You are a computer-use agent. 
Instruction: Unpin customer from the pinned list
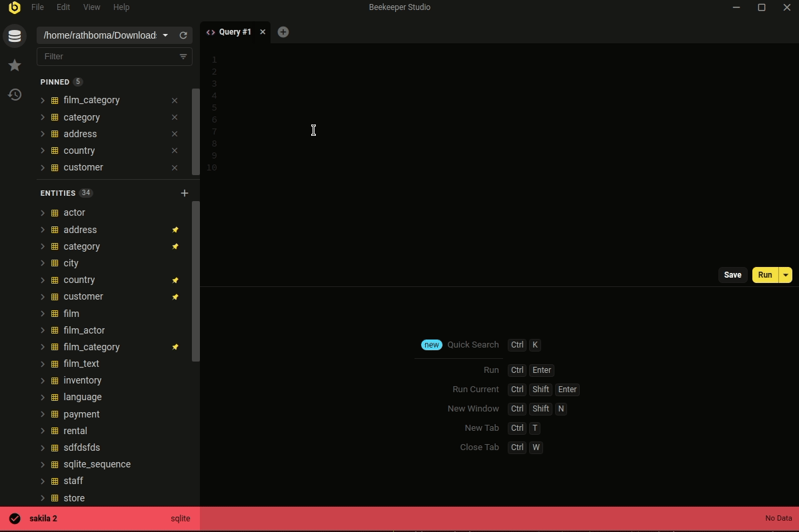tap(175, 168)
